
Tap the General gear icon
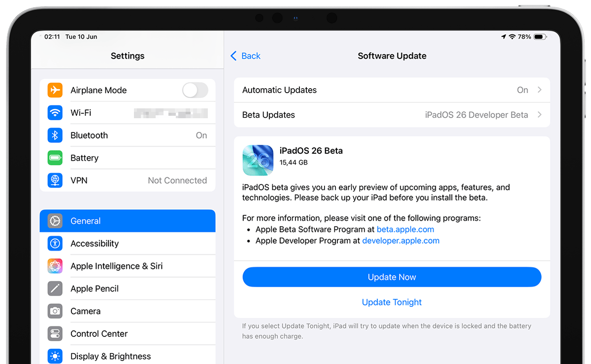pyautogui.click(x=55, y=221)
